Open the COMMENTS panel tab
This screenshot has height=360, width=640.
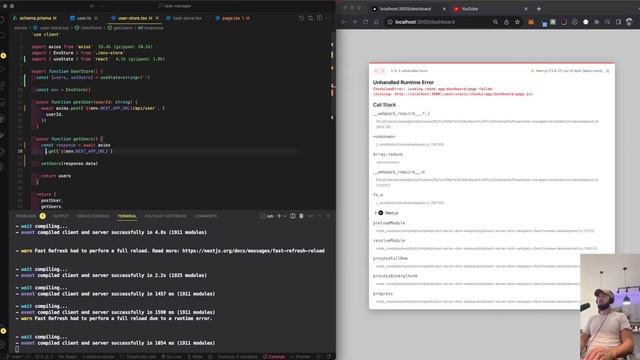tap(206, 216)
